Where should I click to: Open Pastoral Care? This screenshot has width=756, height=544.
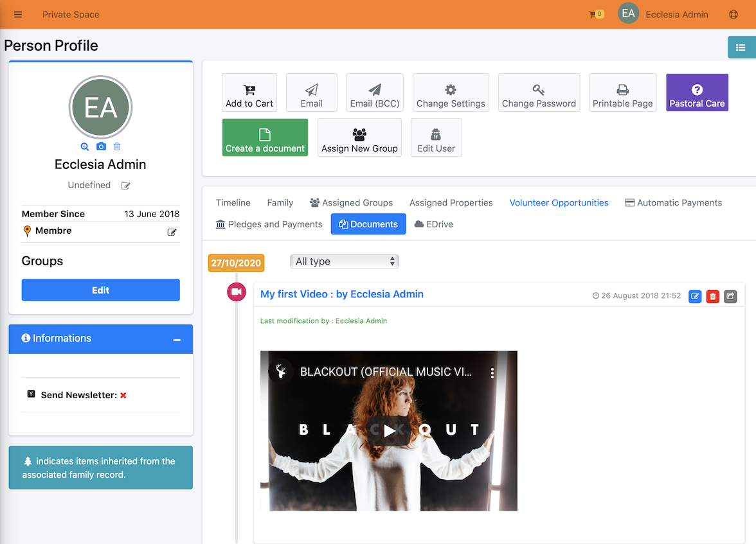pyautogui.click(x=697, y=92)
